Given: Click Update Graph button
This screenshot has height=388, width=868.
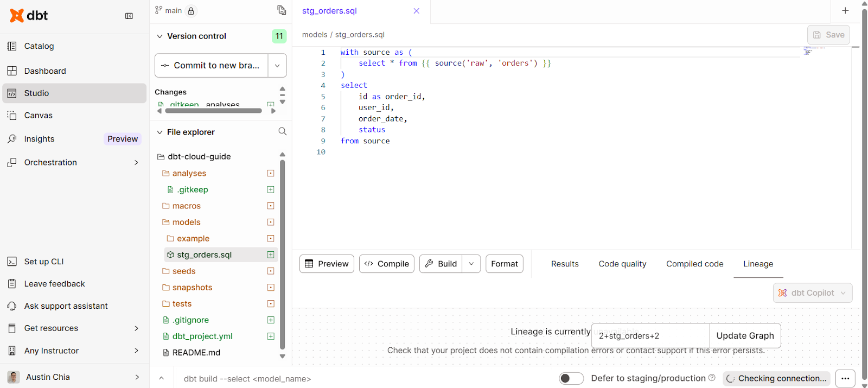Looking at the screenshot, I should [745, 336].
